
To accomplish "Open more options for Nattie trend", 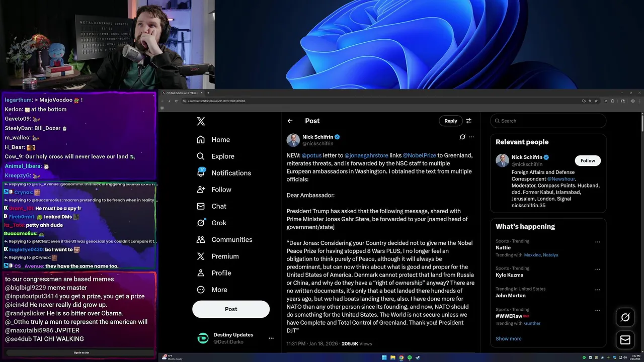I will tap(598, 242).
